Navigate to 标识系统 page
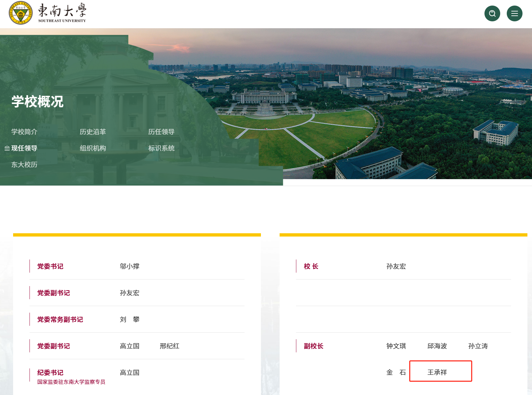 [x=161, y=148]
